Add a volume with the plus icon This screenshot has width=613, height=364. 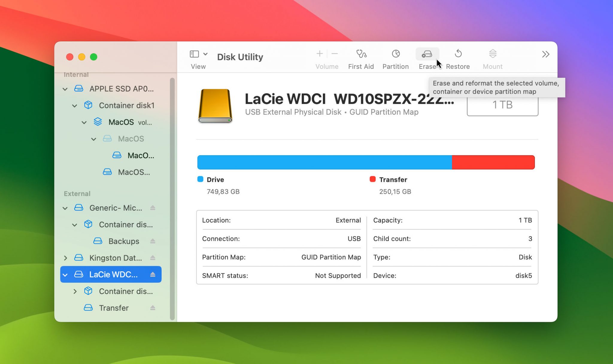(x=319, y=54)
